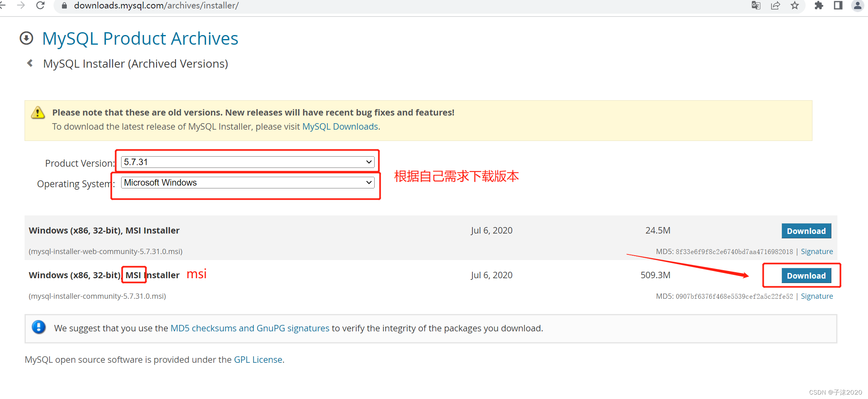The image size is (868, 399).
Task: Open the GPL License link
Action: coord(258,360)
